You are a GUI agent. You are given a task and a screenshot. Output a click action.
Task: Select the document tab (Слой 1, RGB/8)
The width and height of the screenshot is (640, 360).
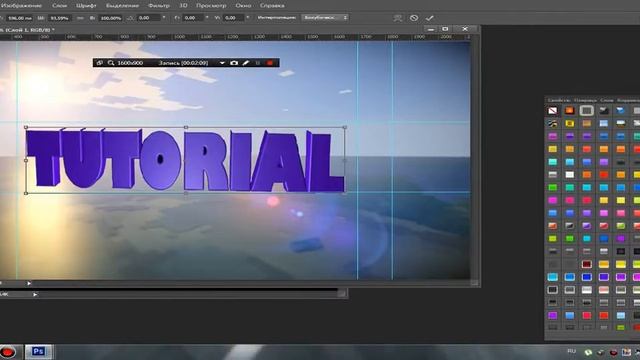pos(27,30)
